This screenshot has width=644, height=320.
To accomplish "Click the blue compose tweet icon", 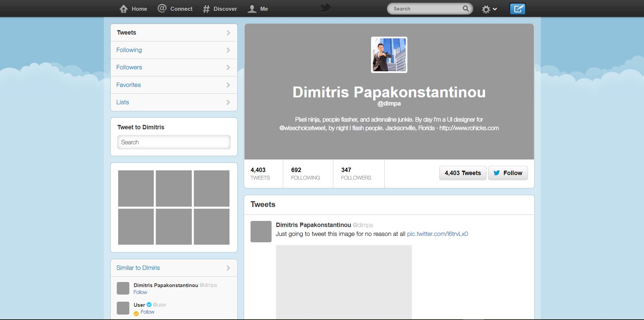I will point(517,9).
